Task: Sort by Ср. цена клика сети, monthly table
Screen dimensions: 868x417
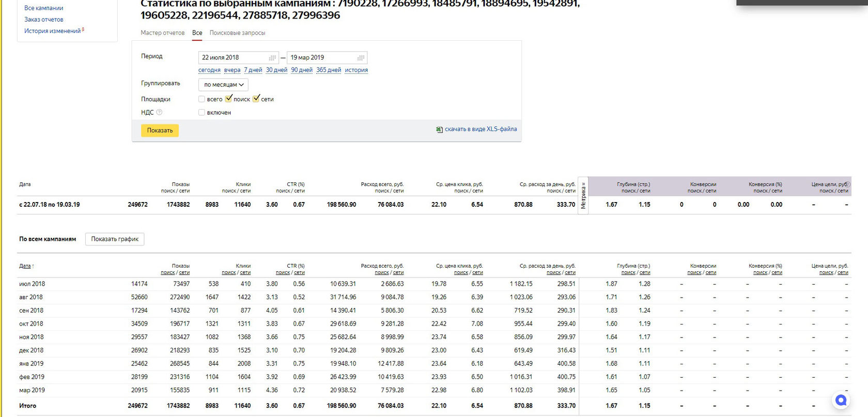Action: 478,273
